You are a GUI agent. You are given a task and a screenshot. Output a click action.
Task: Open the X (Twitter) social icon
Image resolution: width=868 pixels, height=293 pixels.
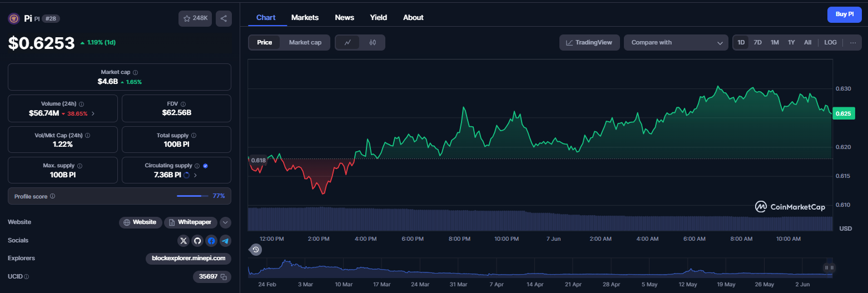point(183,241)
